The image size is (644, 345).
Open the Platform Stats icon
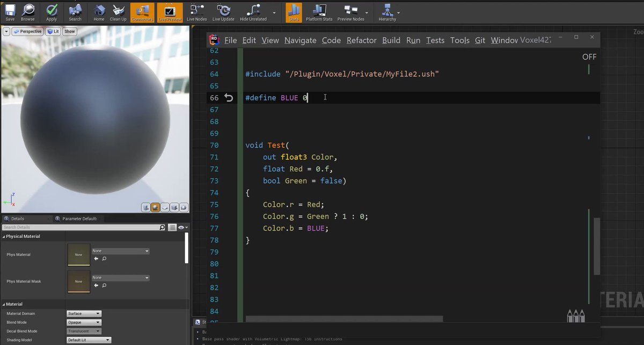319,10
